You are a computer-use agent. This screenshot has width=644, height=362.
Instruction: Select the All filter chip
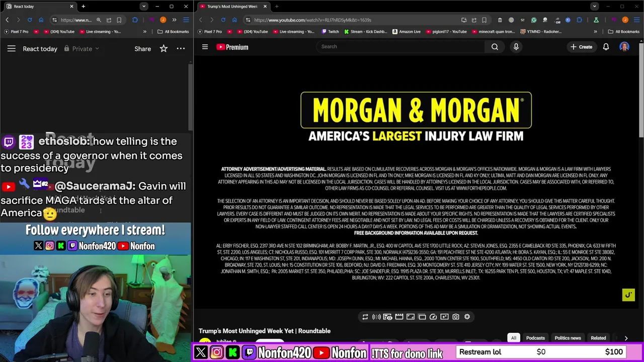point(514,338)
